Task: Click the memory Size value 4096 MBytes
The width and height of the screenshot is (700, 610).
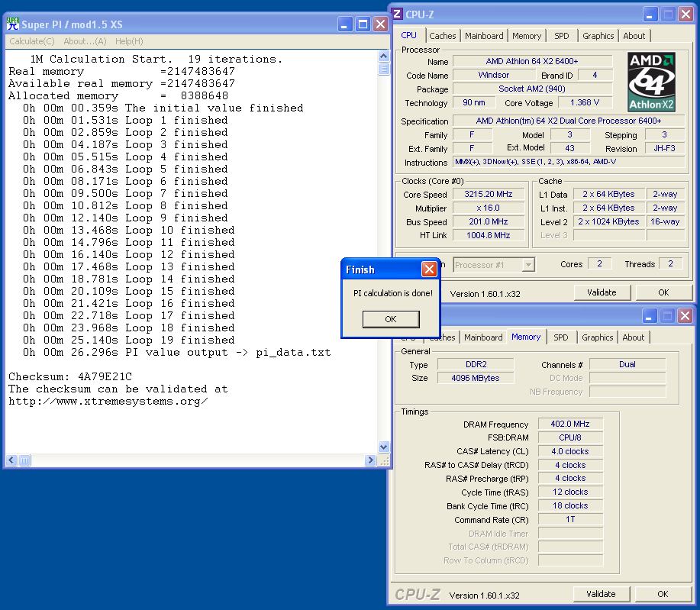Action: tap(476, 378)
